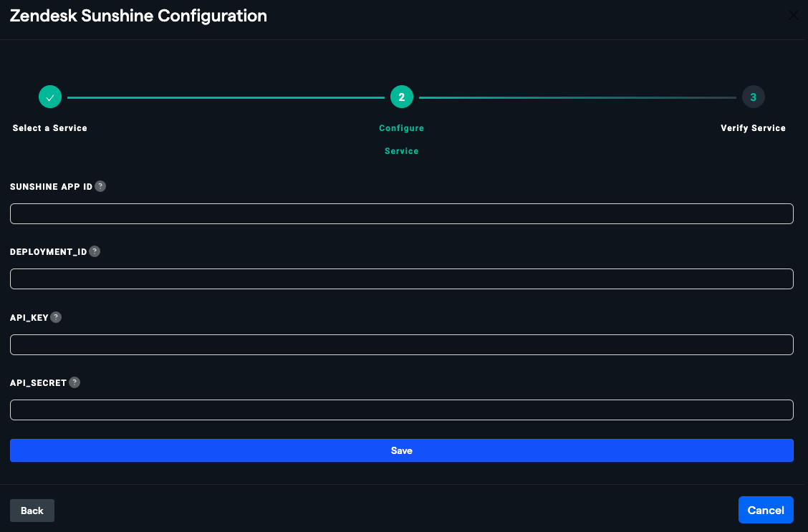808x532 pixels.
Task: Open the API_KEY help icon
Action: click(56, 317)
